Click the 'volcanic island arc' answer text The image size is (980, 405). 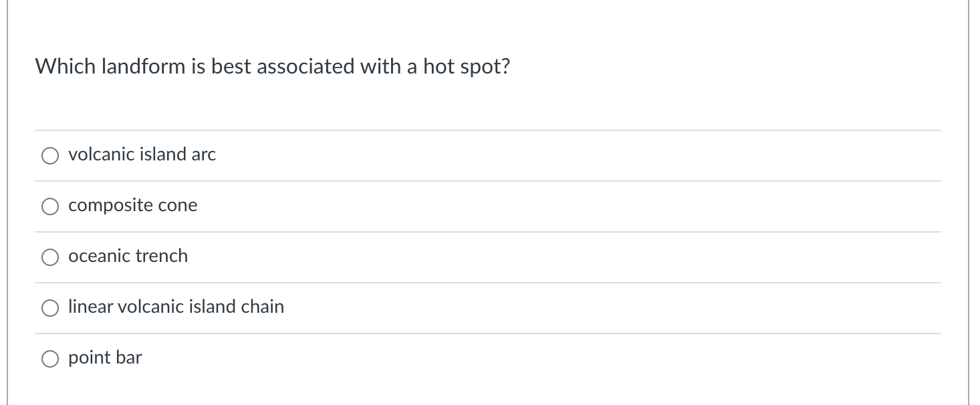[142, 154]
